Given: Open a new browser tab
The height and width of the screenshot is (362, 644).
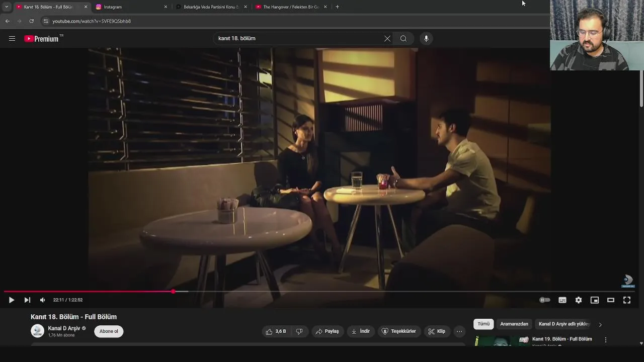Looking at the screenshot, I should coord(337,7).
